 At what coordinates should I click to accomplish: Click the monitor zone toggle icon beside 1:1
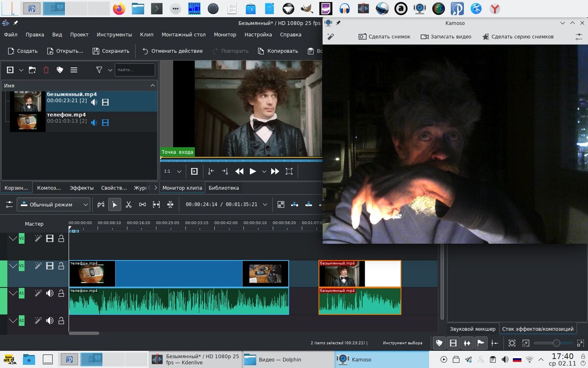pos(195,171)
